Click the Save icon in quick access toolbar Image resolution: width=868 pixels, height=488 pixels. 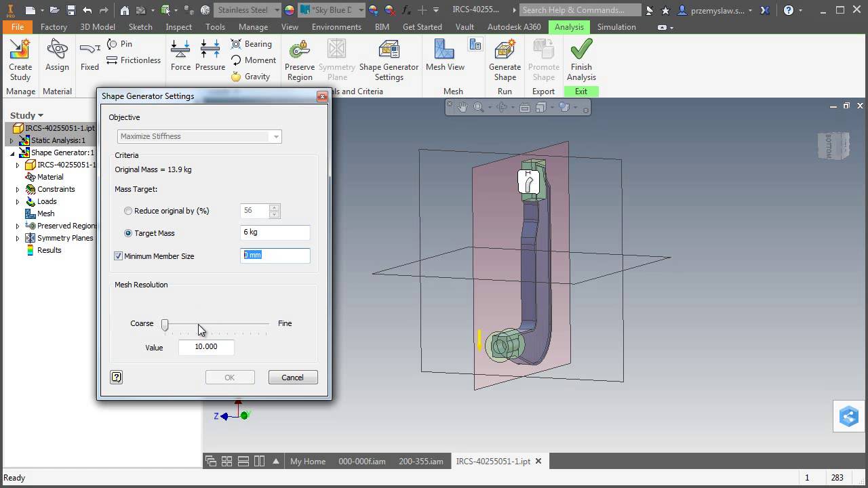71,10
